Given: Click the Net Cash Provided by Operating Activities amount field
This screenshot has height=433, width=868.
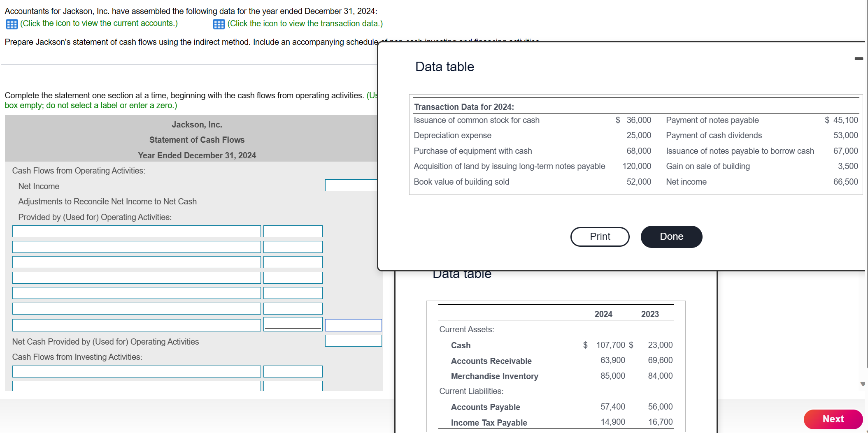Looking at the screenshot, I should [x=353, y=341].
